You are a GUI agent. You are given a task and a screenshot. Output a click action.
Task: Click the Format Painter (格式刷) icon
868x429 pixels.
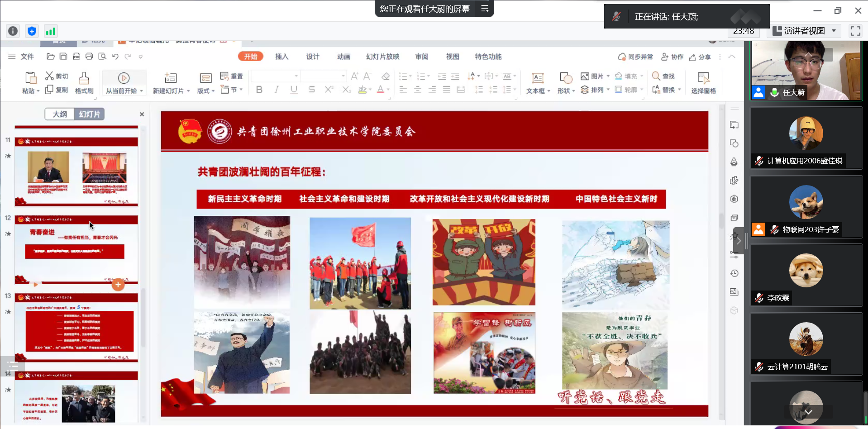point(84,78)
